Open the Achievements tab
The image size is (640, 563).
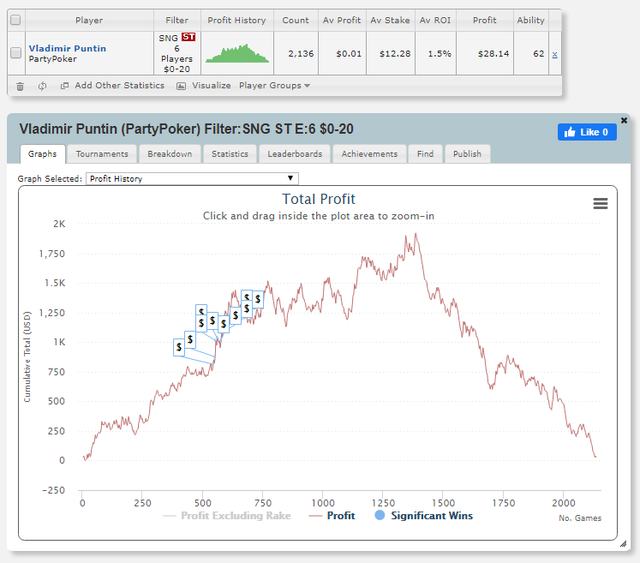(x=369, y=154)
